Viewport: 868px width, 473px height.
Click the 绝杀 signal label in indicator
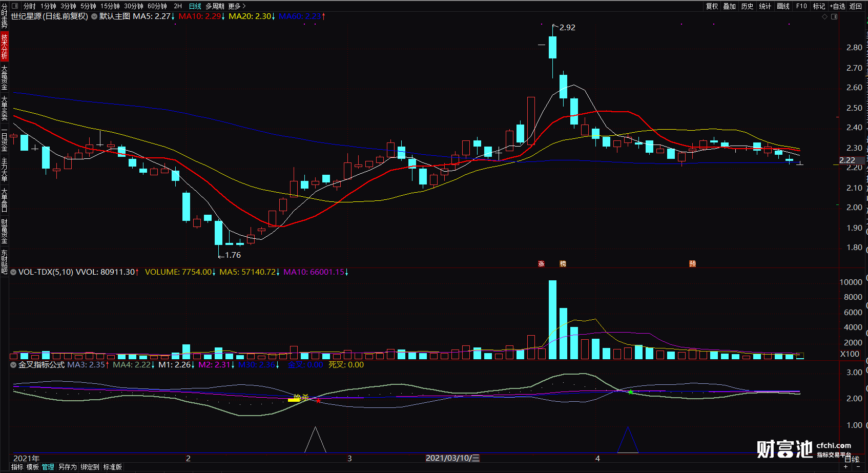(x=301, y=398)
